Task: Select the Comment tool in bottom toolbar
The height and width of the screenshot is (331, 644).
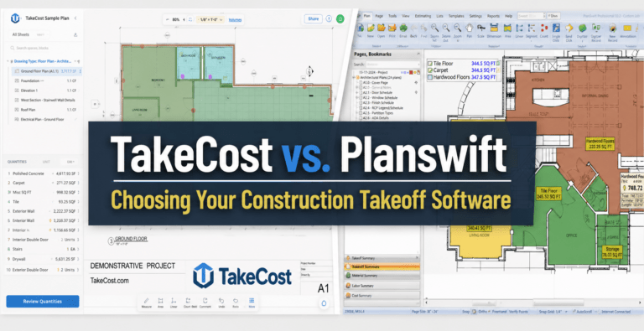Action: click(x=205, y=303)
